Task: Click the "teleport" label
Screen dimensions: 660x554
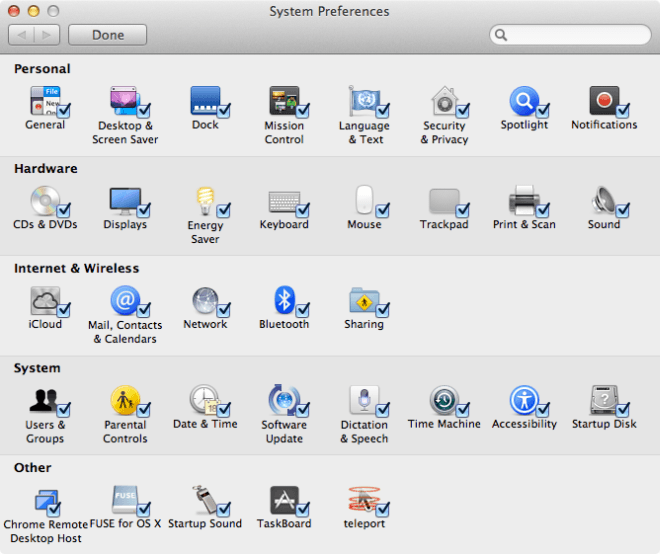Action: 364,524
